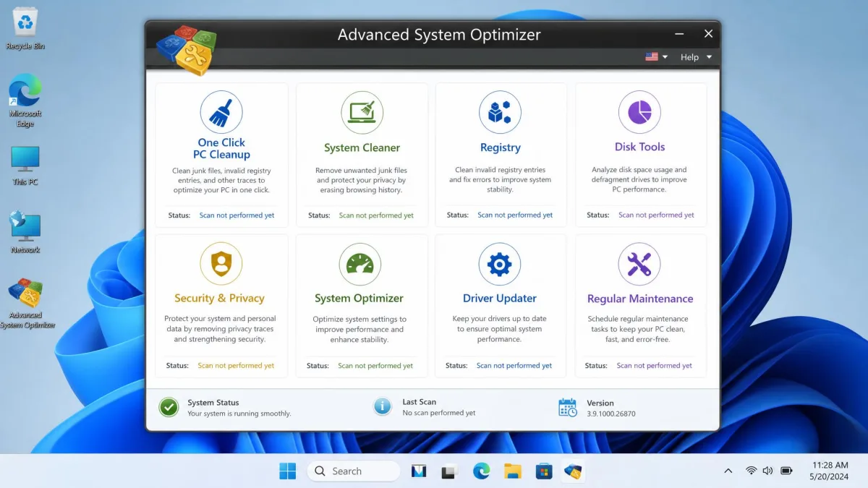Select Advanced System Optimizer desktop shortcut
The width and height of the screenshot is (868, 488).
click(26, 304)
